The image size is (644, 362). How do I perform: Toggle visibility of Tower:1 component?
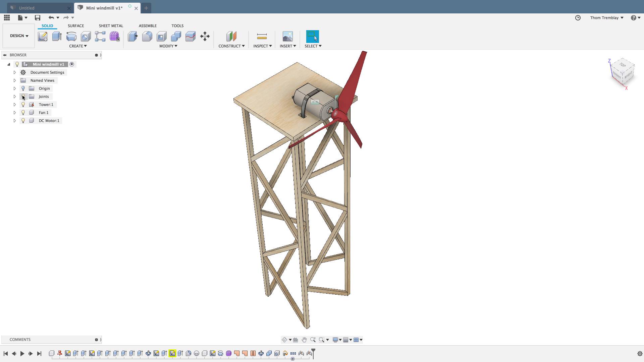point(22,104)
